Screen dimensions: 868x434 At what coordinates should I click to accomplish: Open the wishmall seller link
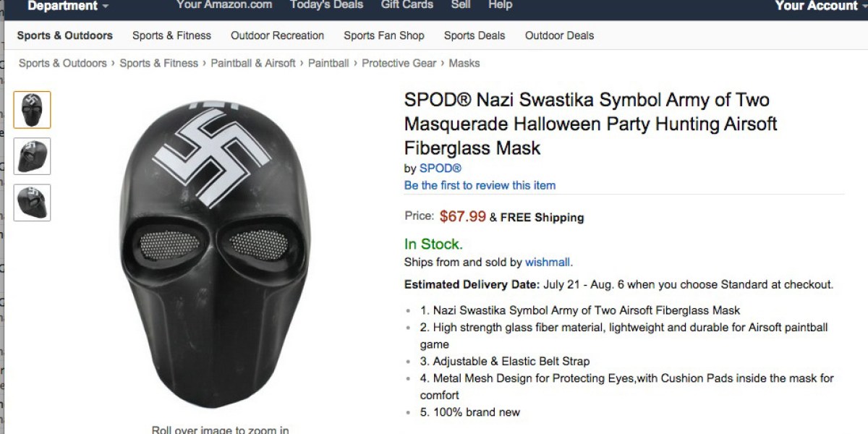(x=548, y=263)
